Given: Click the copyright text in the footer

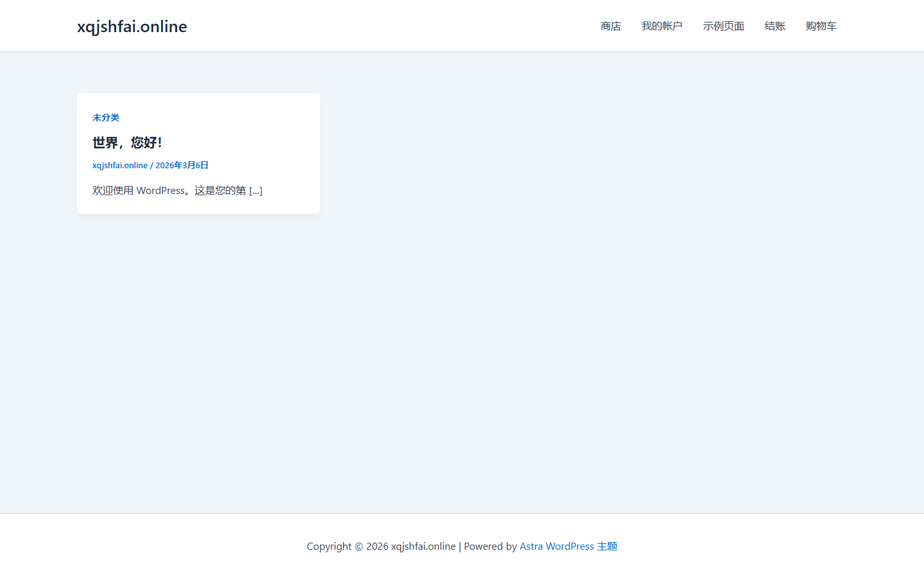Looking at the screenshot, I should coord(381,546).
